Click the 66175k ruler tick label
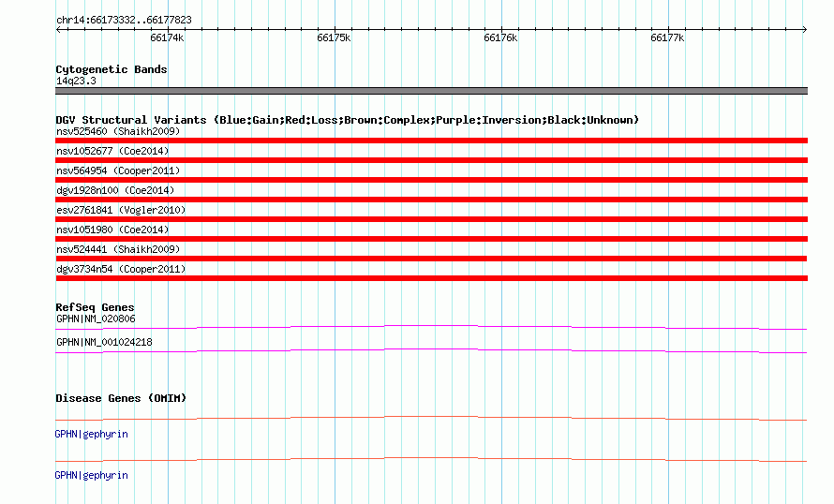834x504 pixels. tap(334, 37)
